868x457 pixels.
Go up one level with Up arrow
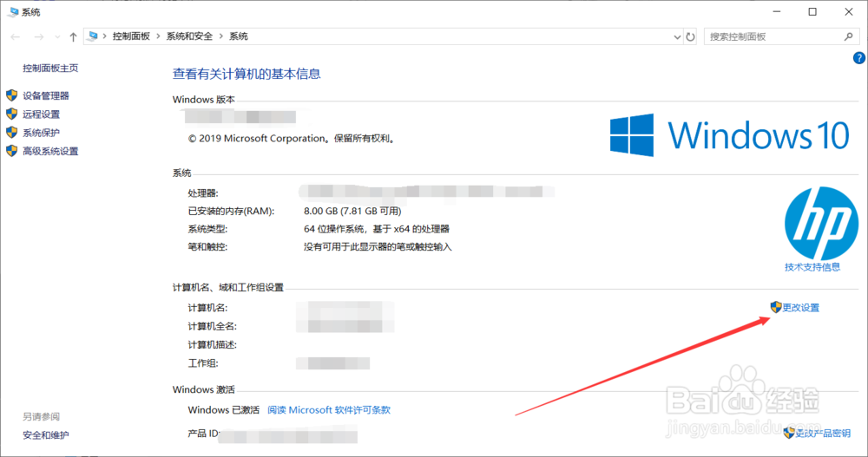(73, 37)
